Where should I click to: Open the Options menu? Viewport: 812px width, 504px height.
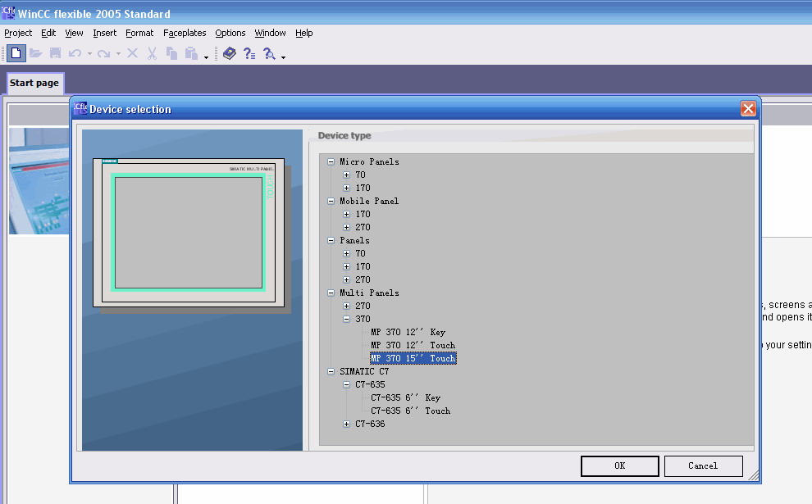230,33
